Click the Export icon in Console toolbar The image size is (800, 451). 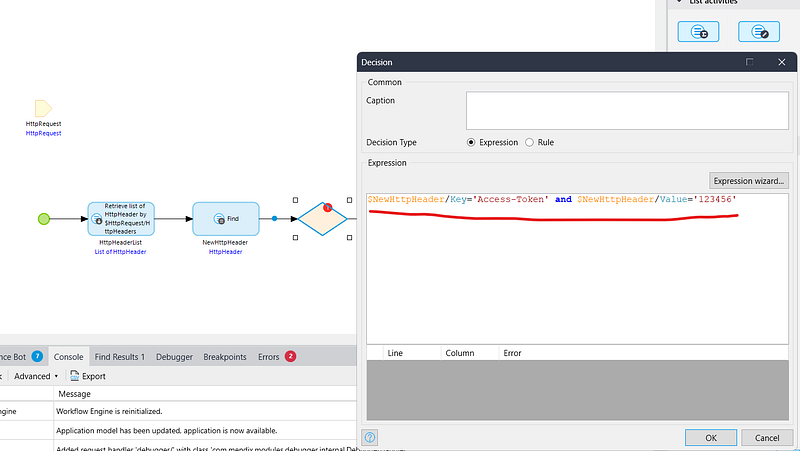[87, 376]
